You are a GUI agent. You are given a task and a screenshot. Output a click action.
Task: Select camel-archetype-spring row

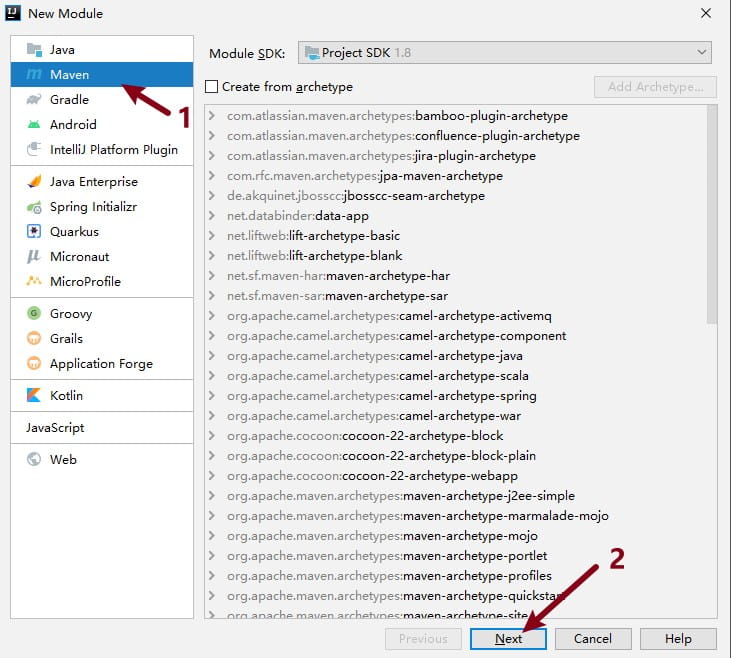point(456,396)
